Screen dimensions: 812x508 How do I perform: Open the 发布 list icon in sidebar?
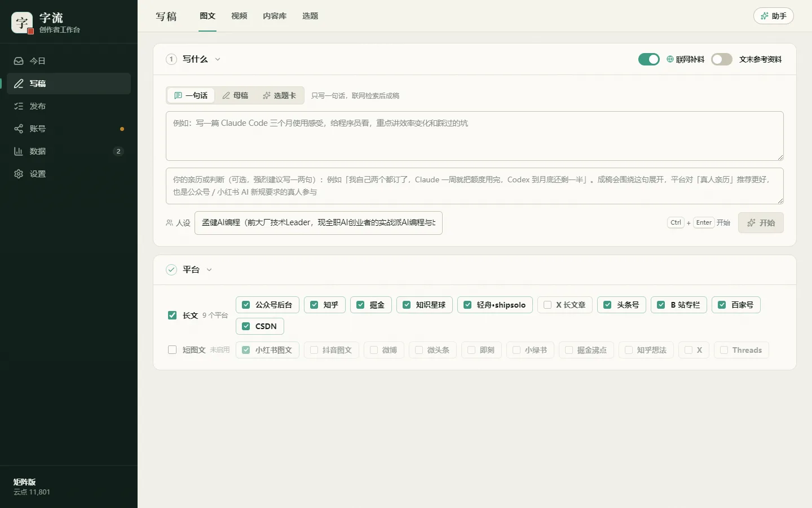pos(19,106)
